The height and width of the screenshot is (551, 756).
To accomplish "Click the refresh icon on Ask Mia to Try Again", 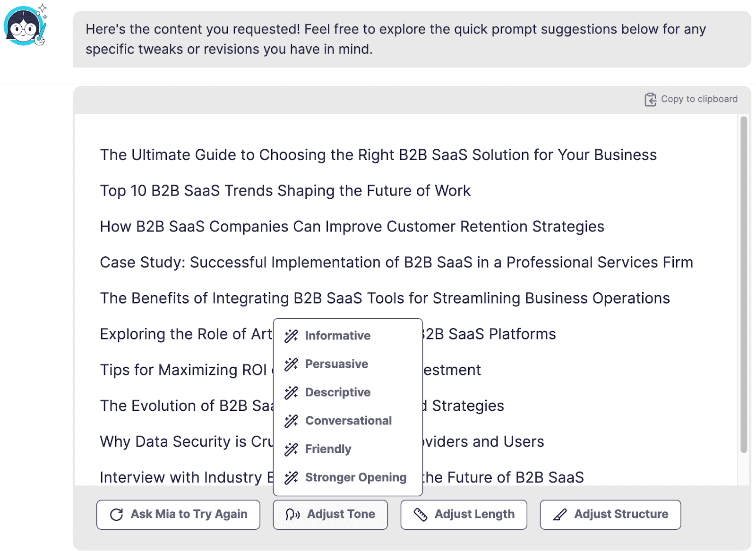I will [116, 514].
